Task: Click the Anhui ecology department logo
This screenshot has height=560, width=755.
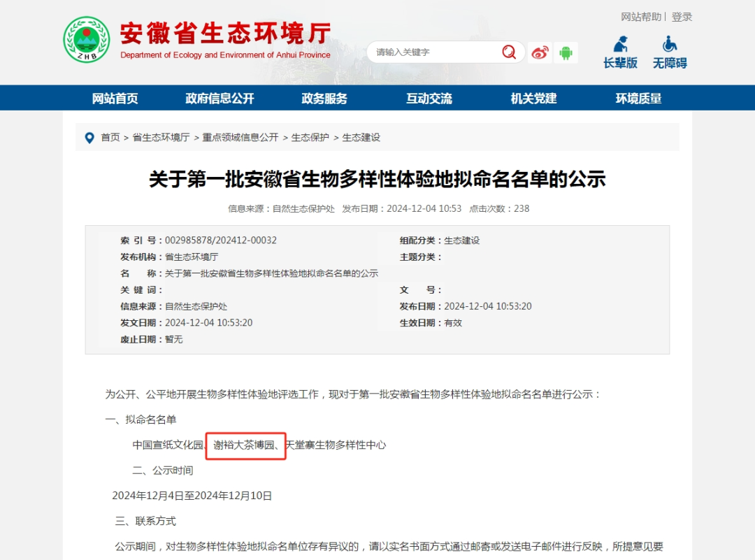Action: 87,40
